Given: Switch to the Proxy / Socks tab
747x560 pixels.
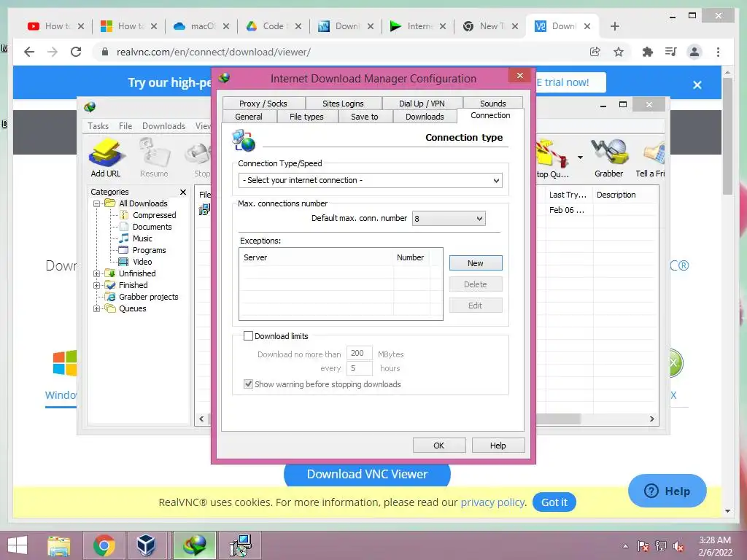Looking at the screenshot, I should click(263, 104).
